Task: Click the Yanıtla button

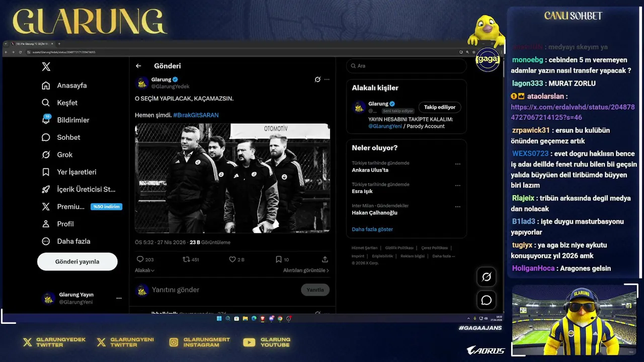Action: [315, 290]
